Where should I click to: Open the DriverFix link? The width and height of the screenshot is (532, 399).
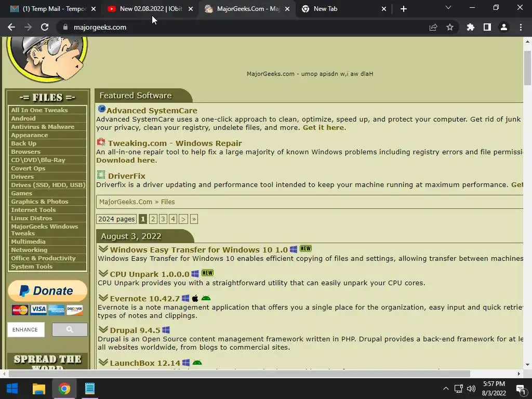tap(127, 176)
